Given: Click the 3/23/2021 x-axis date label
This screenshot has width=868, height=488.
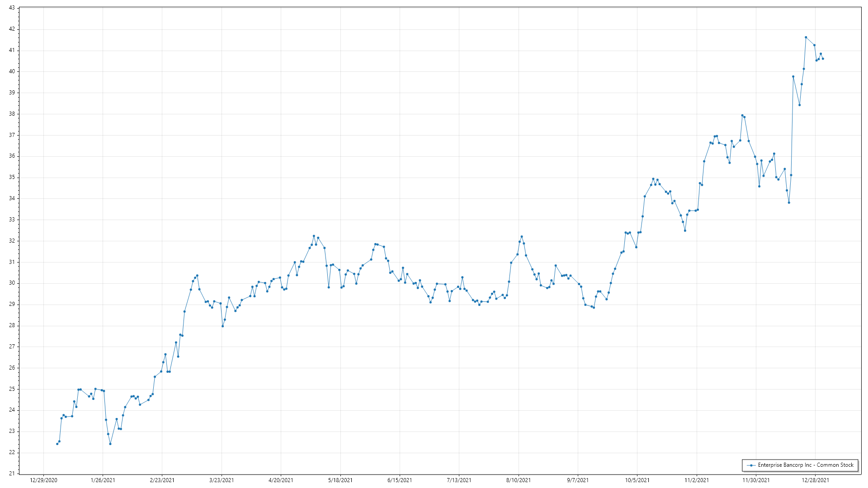Looking at the screenshot, I should click(x=222, y=480).
